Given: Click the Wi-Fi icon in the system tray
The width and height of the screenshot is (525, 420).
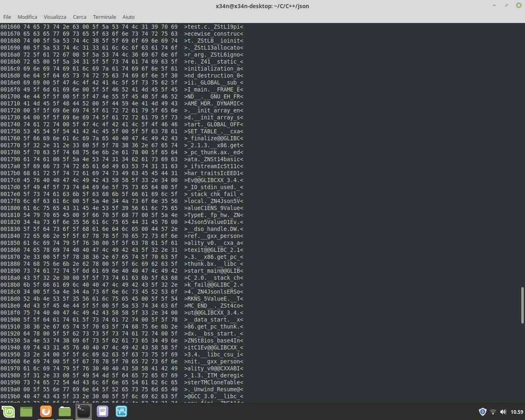Looking at the screenshot, I should [x=493, y=411].
